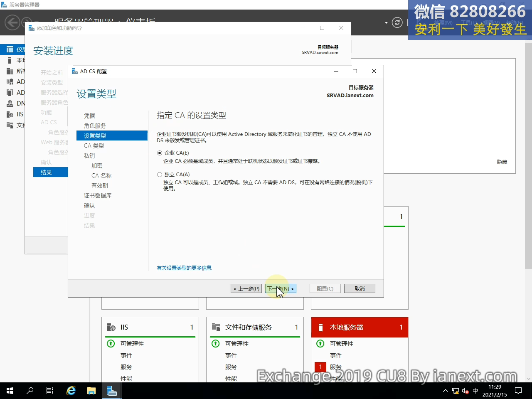Open the AD DS sidebar icon
532x399 pixels.
click(x=10, y=93)
